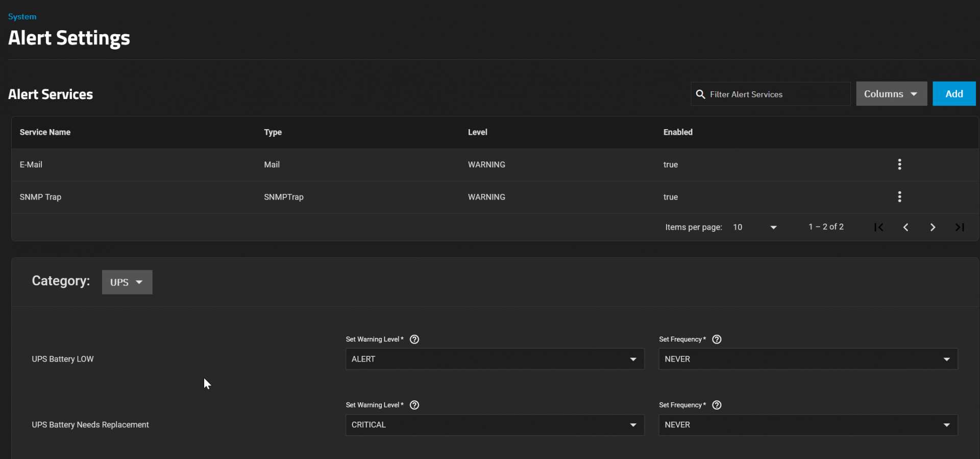Click the true value in SNMP Trap row

(670, 197)
